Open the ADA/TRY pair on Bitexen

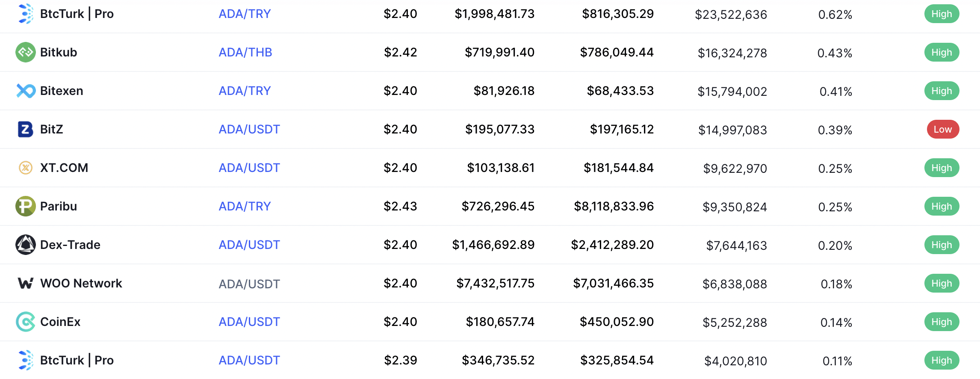[245, 91]
